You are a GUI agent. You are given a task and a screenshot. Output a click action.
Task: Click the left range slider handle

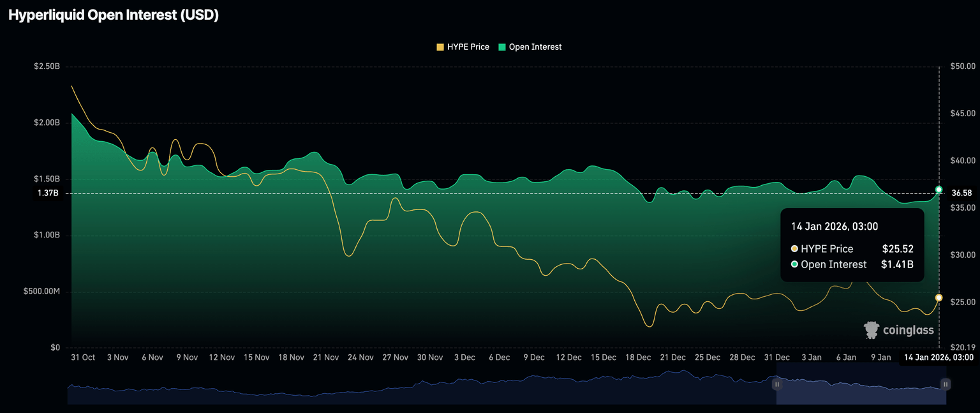click(x=776, y=384)
